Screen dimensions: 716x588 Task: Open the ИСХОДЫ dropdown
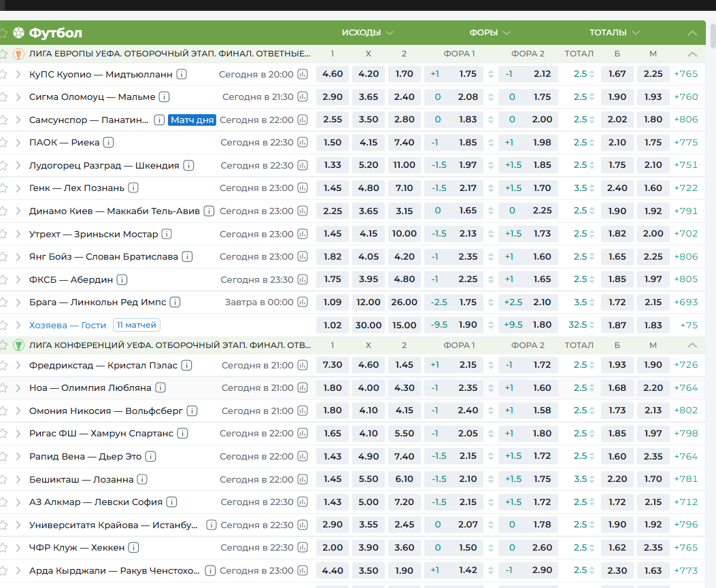tap(368, 33)
